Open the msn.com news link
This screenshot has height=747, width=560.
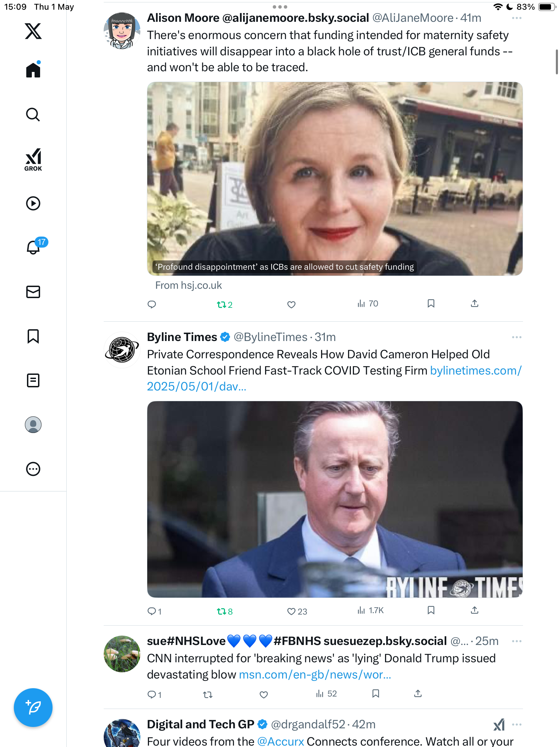(x=315, y=674)
